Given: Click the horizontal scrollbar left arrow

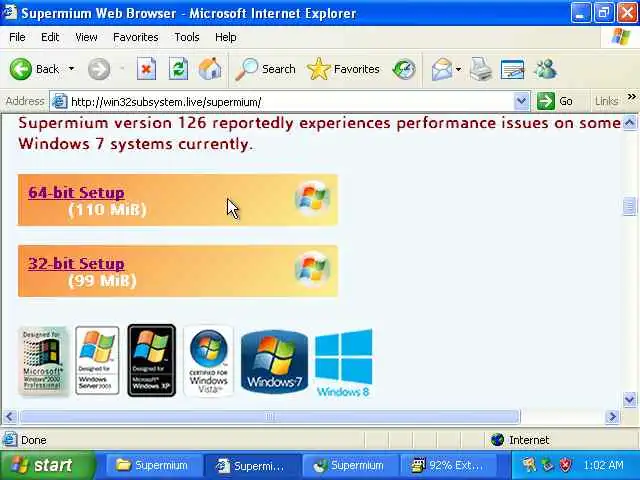Looking at the screenshot, I should (x=10, y=417).
